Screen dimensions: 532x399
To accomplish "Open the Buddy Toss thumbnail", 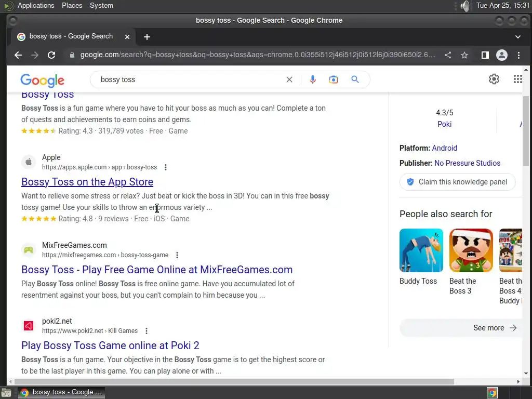I will click(x=421, y=250).
